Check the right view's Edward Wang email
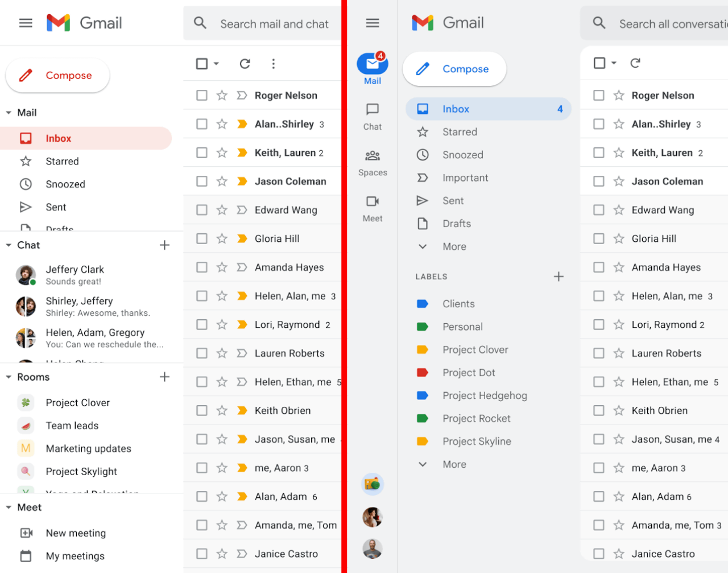This screenshot has width=728, height=573. click(599, 210)
